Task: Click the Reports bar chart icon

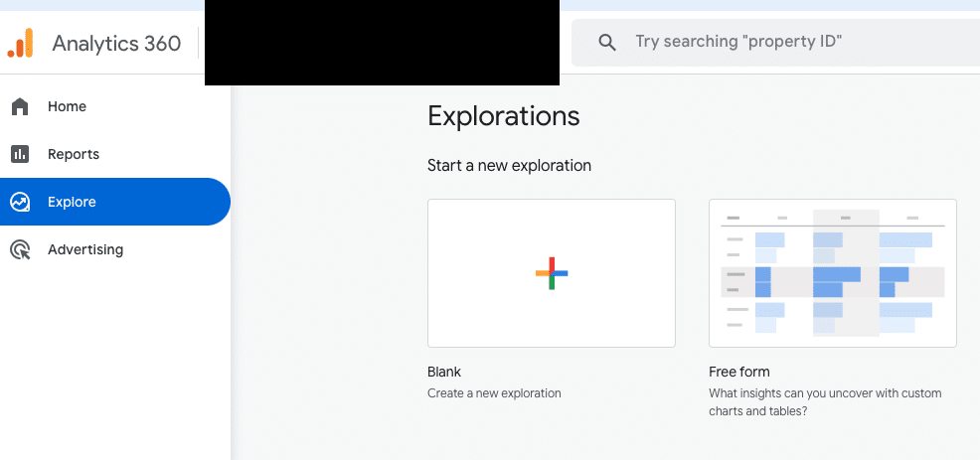Action: [20, 154]
